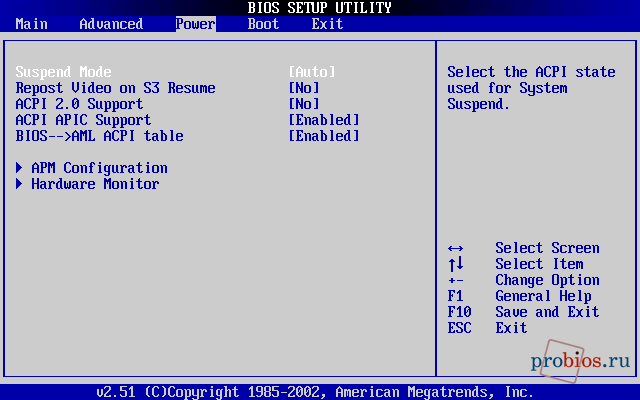Select the Suspend Mode setting

point(64,72)
